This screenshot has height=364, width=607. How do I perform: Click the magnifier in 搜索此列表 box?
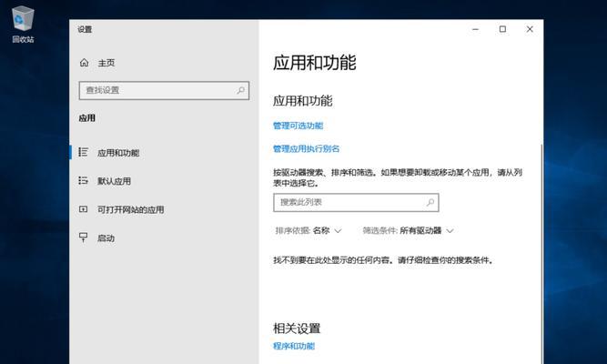click(430, 203)
